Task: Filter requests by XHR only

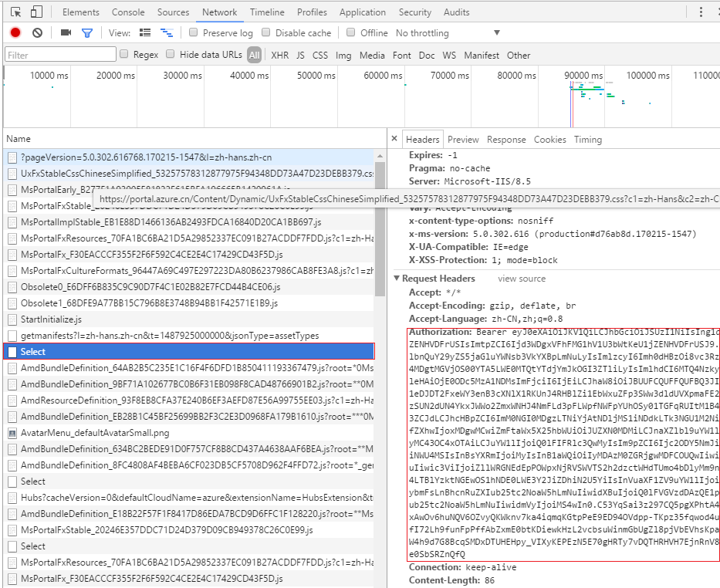Action: (x=279, y=55)
